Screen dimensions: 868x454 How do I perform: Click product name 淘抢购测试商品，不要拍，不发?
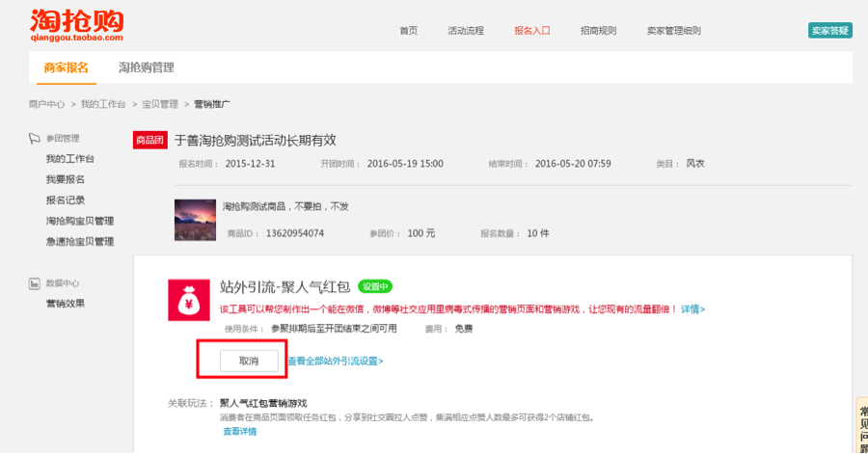(x=285, y=206)
